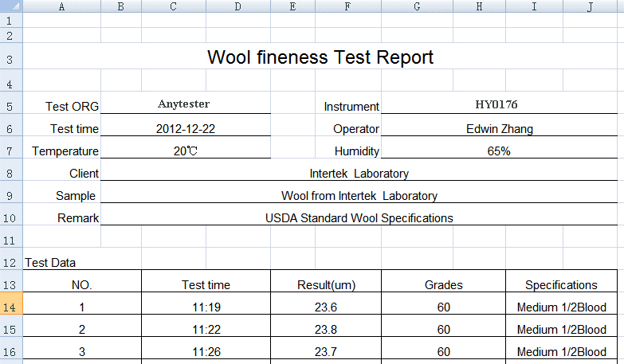Screen dimensions: 624x364
Task: Select column G header
Action: click(417, 6)
